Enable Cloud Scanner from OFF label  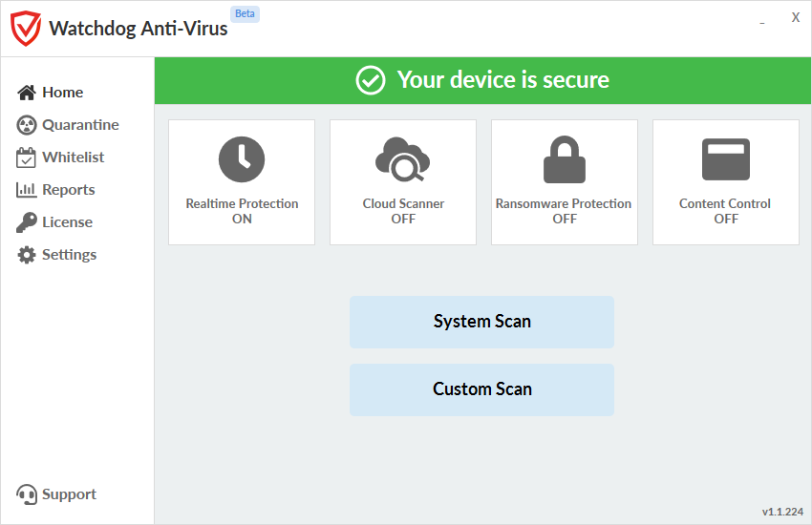click(x=403, y=219)
